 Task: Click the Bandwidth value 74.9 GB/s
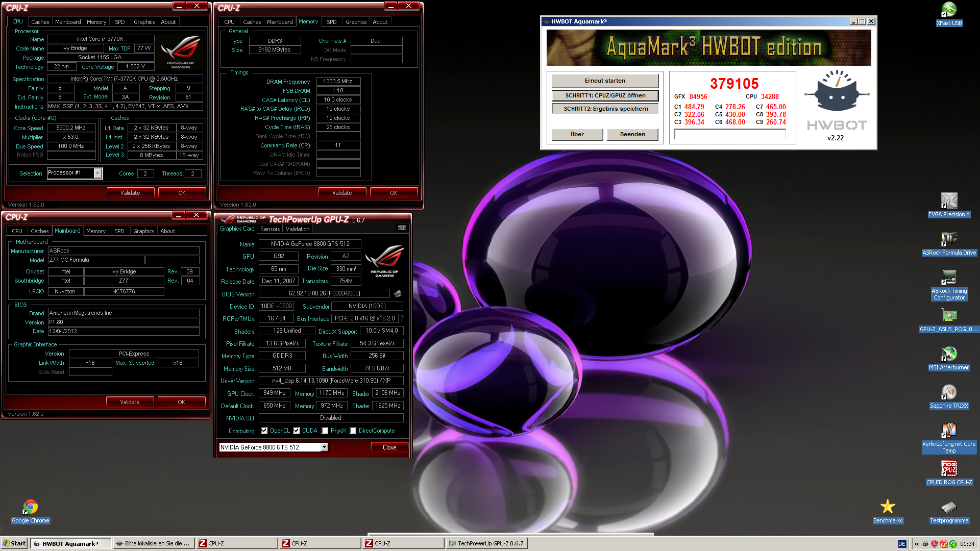click(377, 368)
